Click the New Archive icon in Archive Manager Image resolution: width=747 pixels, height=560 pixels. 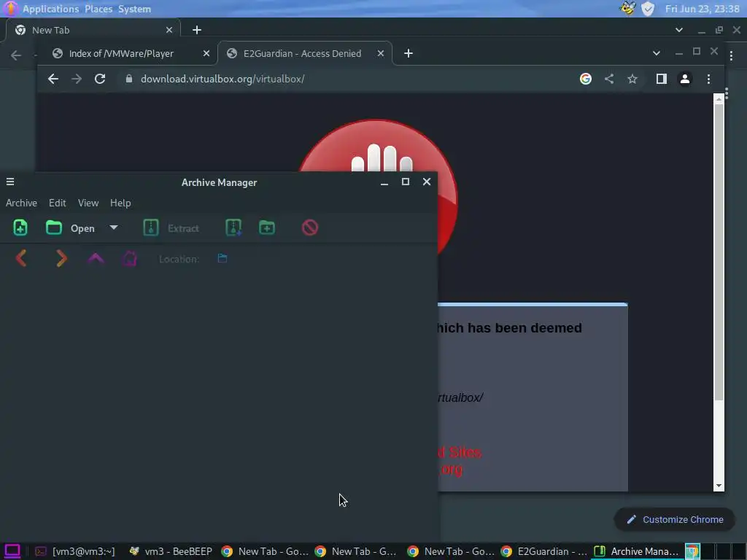20,227
